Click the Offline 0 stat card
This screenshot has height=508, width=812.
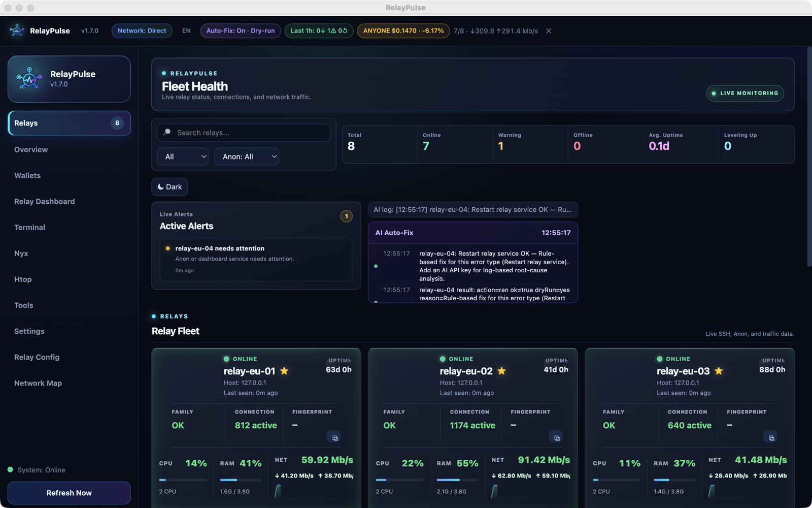coord(605,144)
